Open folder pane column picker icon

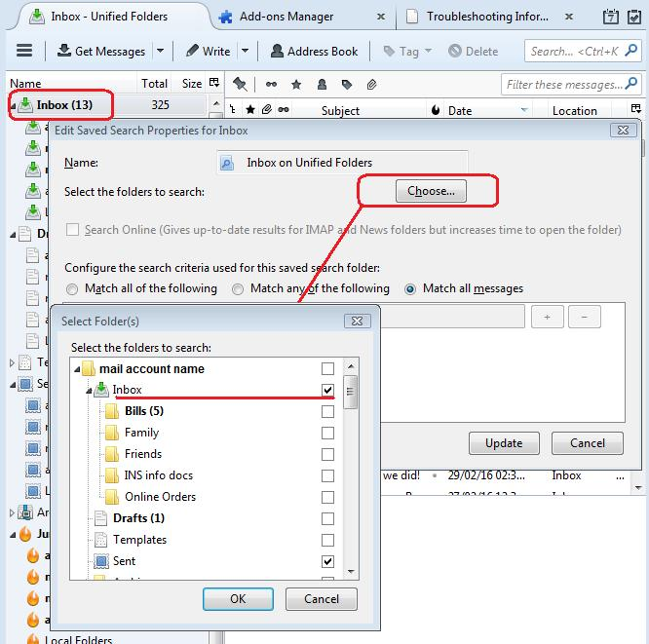214,83
